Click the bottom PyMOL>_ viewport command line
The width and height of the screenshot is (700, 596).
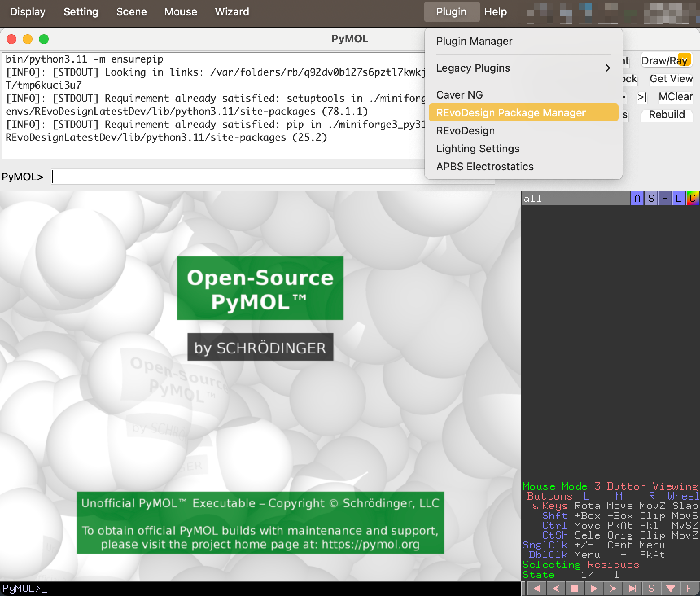pyautogui.click(x=260, y=589)
